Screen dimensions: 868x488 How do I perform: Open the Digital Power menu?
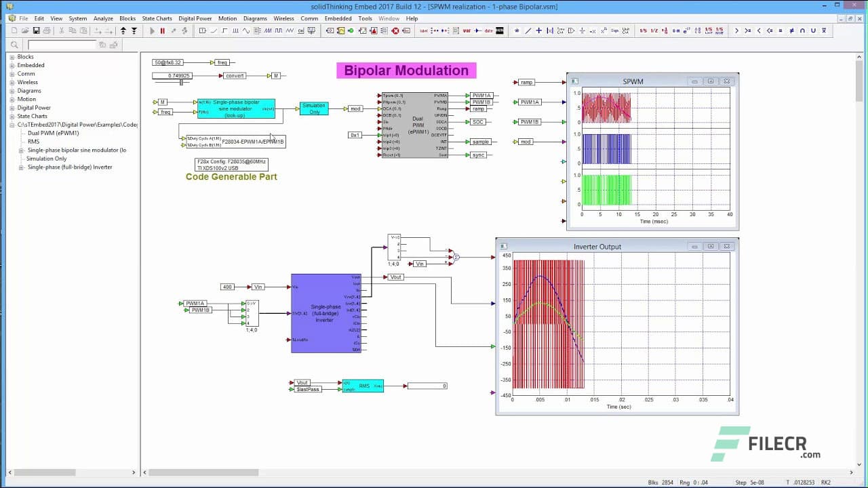click(195, 18)
